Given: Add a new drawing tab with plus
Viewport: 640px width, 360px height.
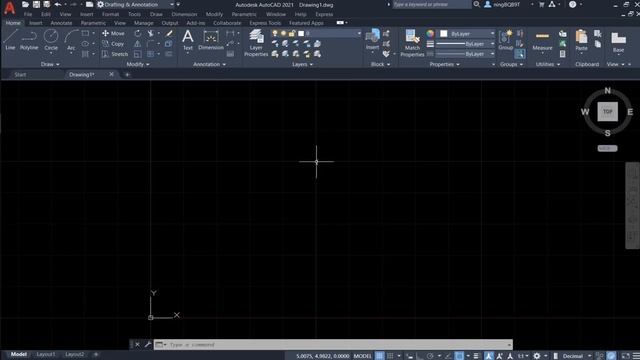Looking at the screenshot, I should pos(127,75).
